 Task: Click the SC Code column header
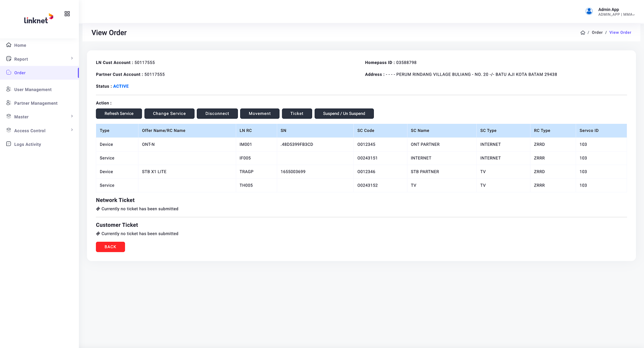coord(381,131)
